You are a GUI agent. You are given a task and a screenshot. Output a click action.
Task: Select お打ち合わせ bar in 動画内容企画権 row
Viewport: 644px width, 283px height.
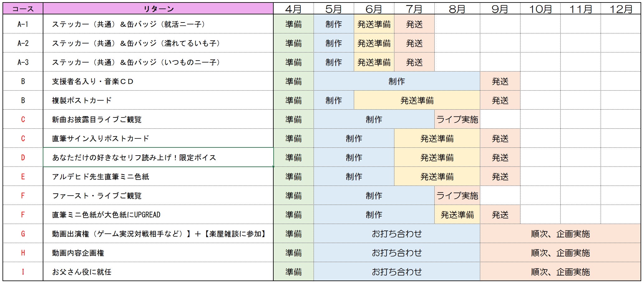[397, 253]
